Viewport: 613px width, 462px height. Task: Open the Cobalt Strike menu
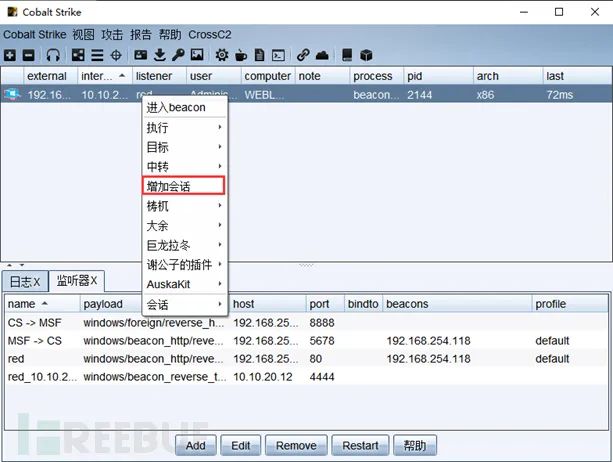point(35,35)
